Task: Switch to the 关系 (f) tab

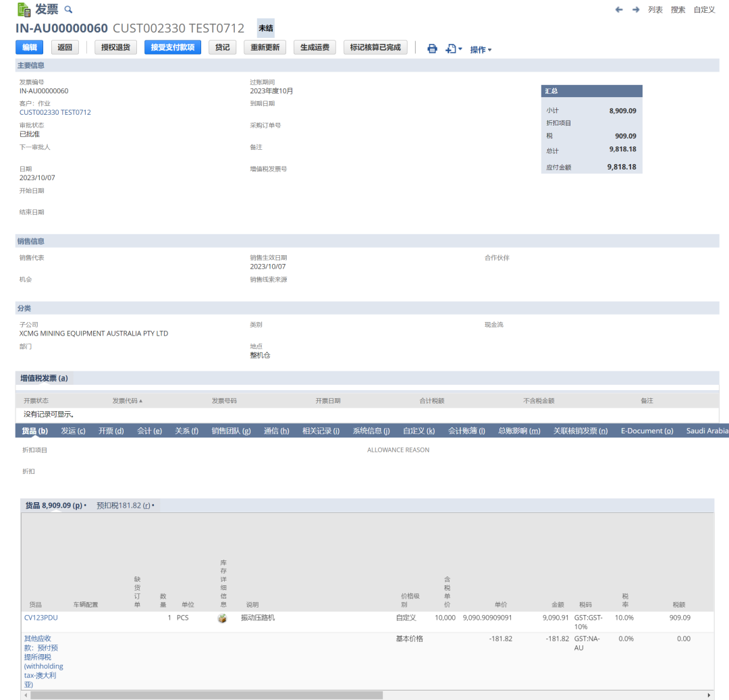Action: pyautogui.click(x=186, y=431)
